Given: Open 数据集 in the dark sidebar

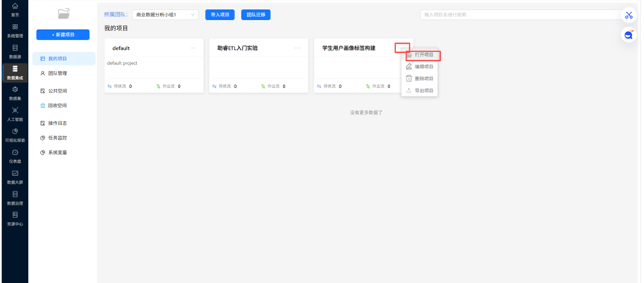Looking at the screenshot, I should pos(15,93).
